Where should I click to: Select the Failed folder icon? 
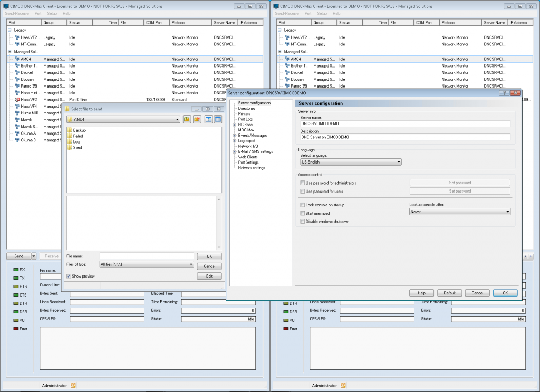tap(70, 136)
